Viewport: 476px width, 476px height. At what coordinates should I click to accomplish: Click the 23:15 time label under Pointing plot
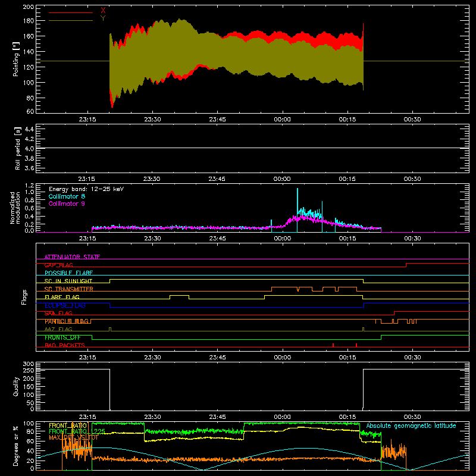87,120
